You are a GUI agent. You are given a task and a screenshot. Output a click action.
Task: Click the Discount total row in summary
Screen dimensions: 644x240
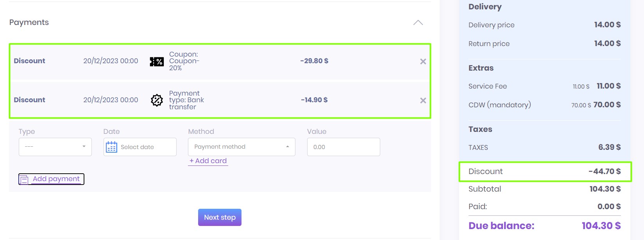point(545,171)
